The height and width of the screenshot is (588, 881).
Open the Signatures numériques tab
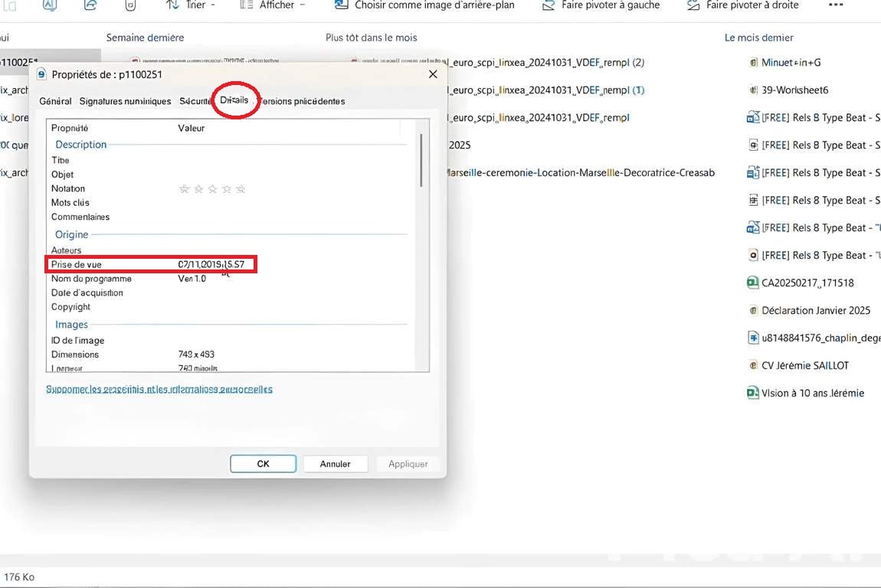[125, 101]
